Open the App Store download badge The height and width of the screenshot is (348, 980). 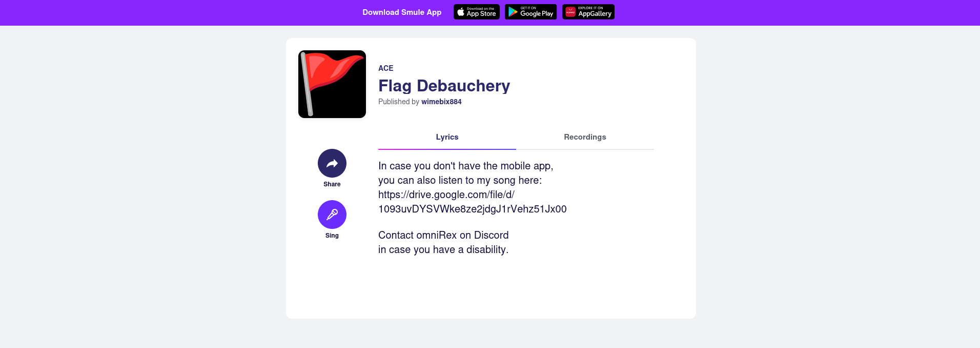(x=477, y=12)
